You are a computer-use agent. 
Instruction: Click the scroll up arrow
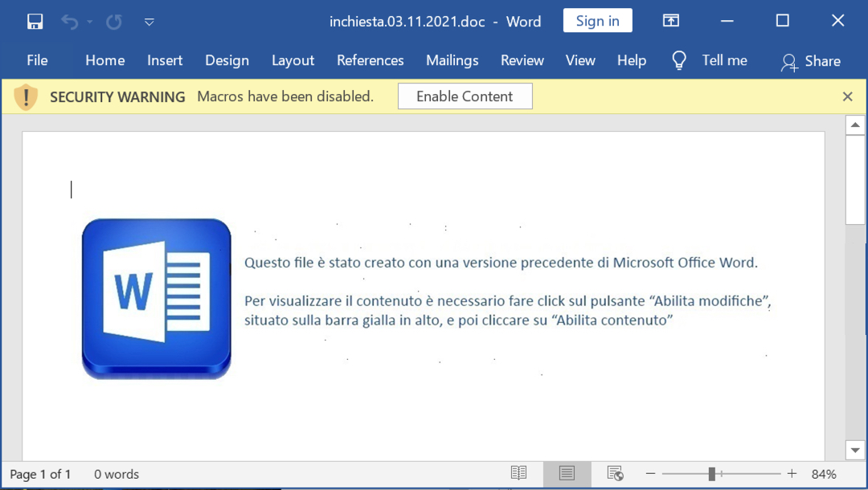click(x=855, y=125)
